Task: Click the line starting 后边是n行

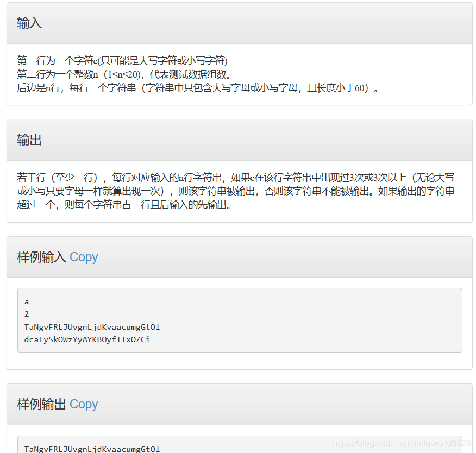Action: [x=198, y=87]
